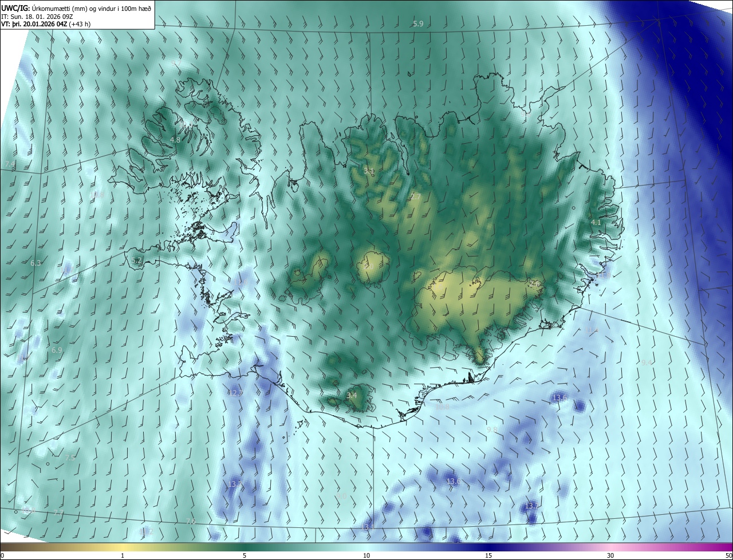733x560 pixels.
Task: Click the 7.6 value label
Action: click(191, 521)
